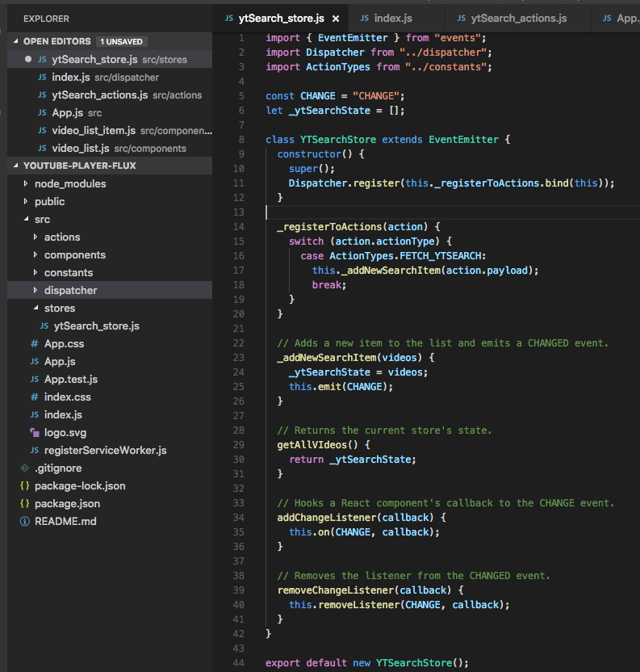Click JS icon of App.js in file tree
The width and height of the screenshot is (640, 672).
click(35, 361)
